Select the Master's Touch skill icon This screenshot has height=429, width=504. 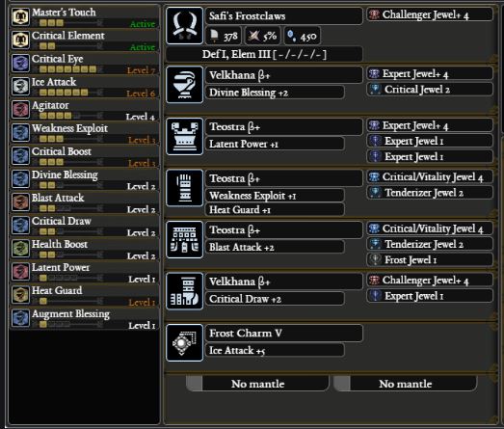click(20, 16)
